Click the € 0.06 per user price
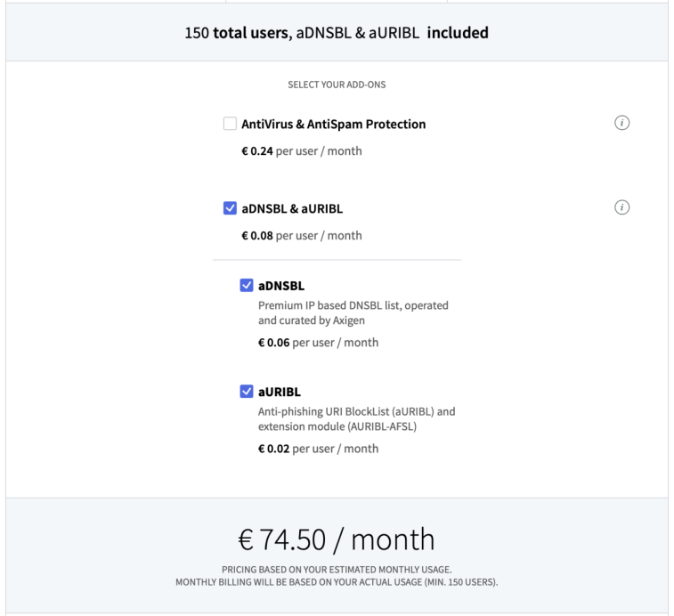Screen dimensions: 674x616 coord(318,343)
